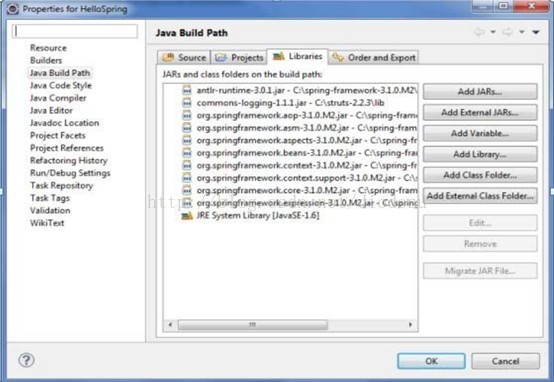Select Refactoring History in the tree

[x=69, y=160]
